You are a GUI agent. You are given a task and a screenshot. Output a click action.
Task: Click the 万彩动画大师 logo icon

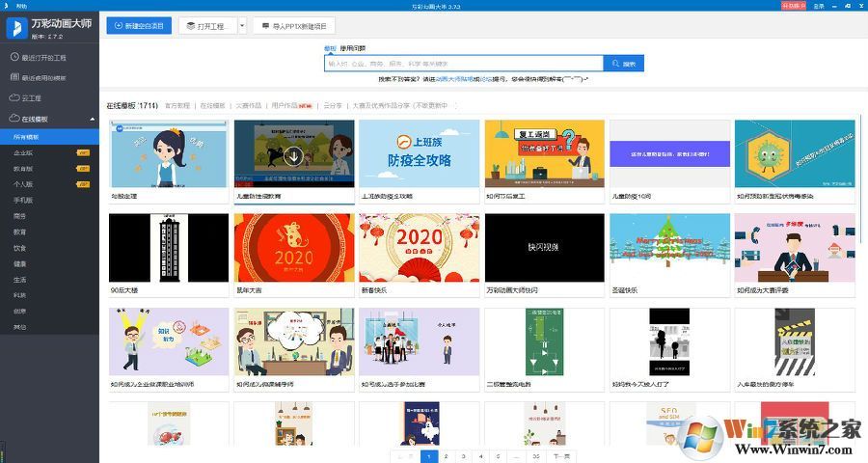(x=18, y=28)
